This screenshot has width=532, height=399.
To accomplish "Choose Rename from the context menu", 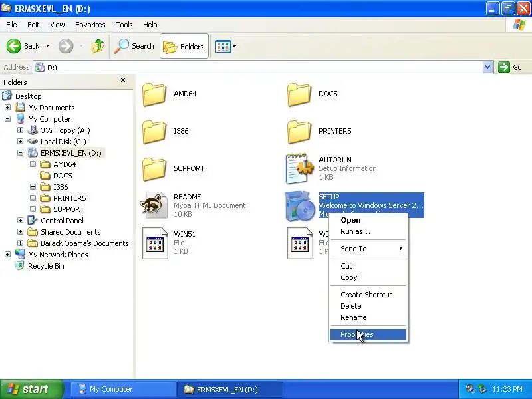I will click(x=368, y=318).
